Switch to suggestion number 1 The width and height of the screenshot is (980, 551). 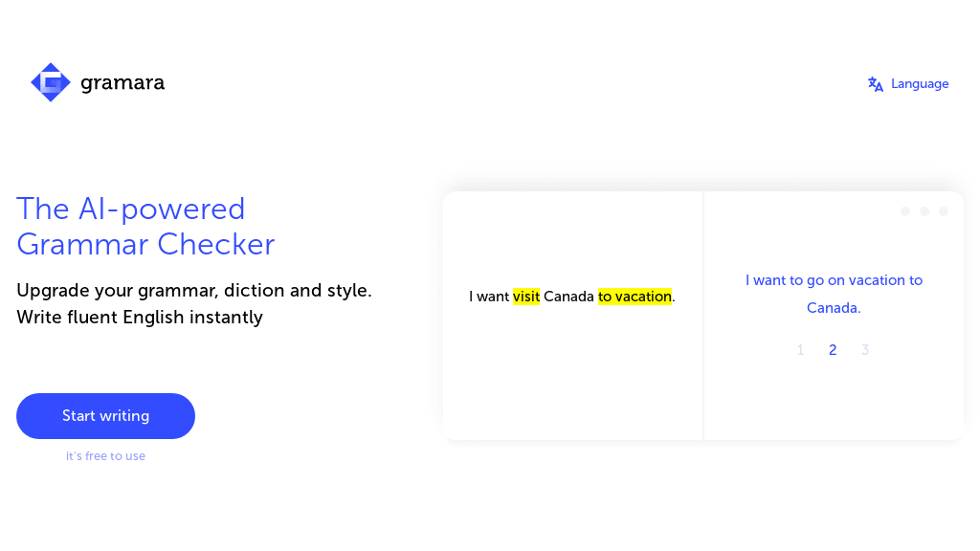point(801,350)
